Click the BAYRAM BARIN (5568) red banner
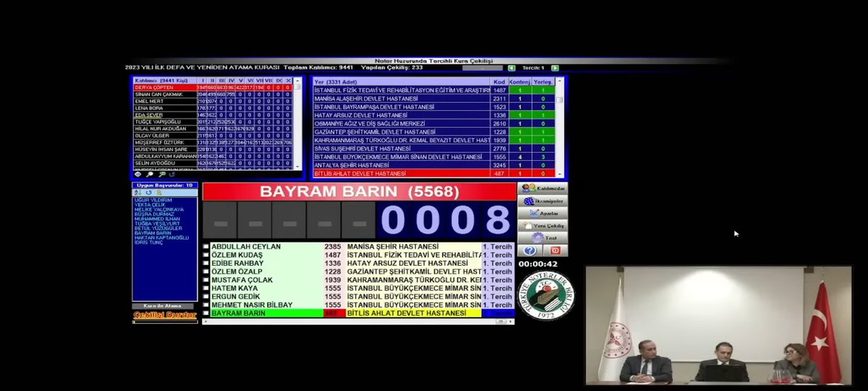 359,192
